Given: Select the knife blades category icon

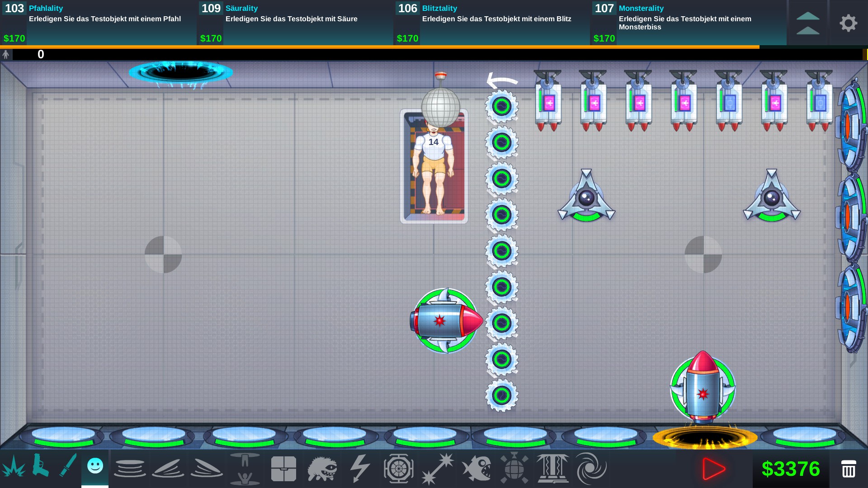Looking at the screenshot, I should coord(68,465).
